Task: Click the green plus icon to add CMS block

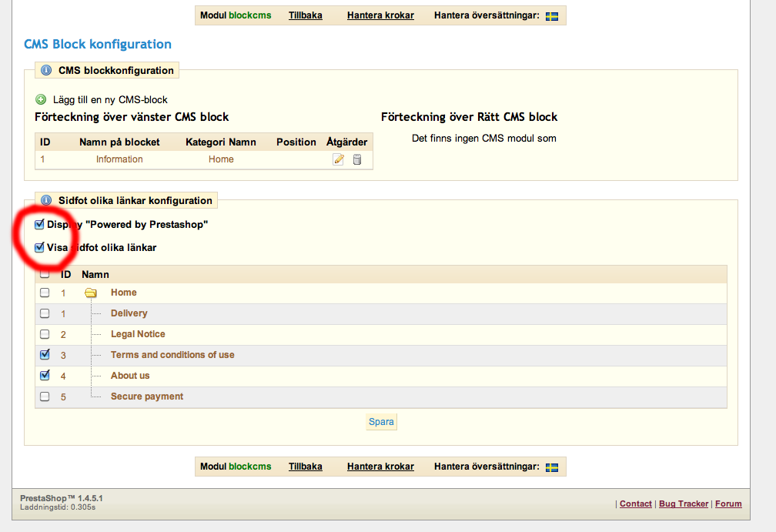Action: click(41, 99)
